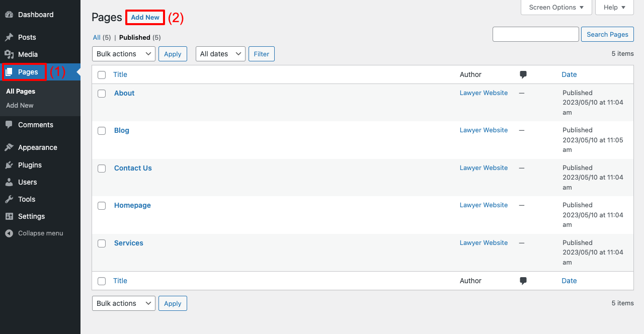
Task: Click the Settings sliders icon
Action: (x=9, y=216)
